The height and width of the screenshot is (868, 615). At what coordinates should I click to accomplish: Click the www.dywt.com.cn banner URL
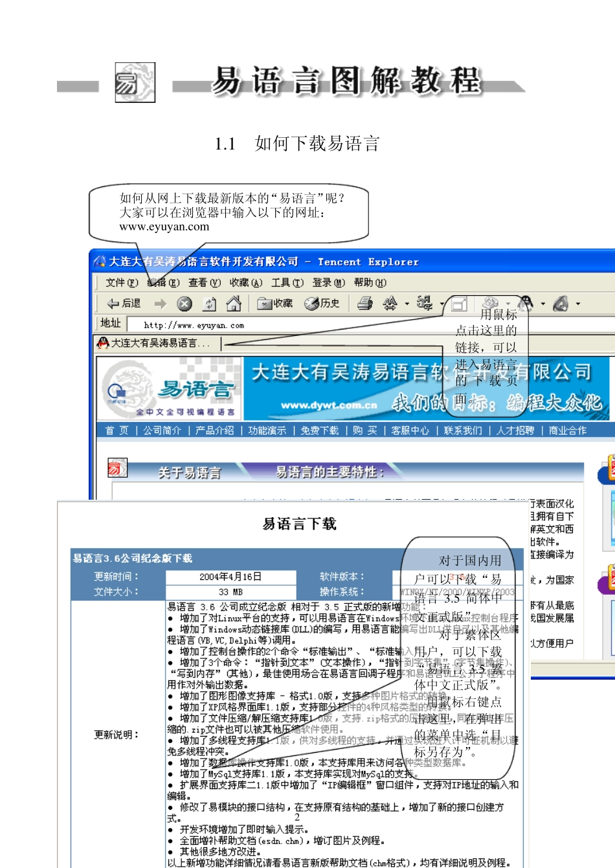[x=329, y=405]
